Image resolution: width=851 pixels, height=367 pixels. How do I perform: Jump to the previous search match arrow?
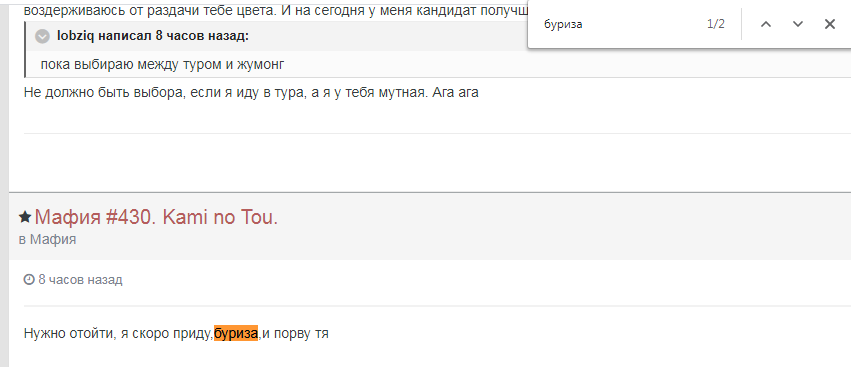pos(766,24)
